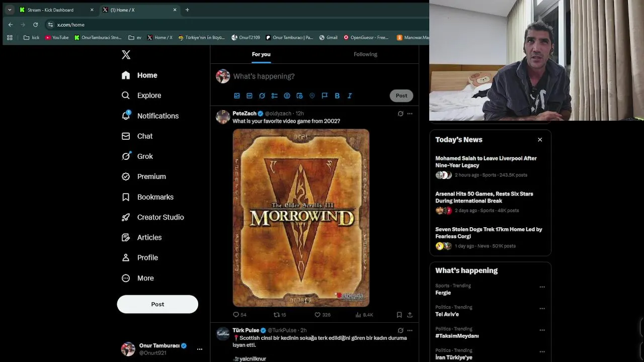Screen dimensions: 644x362
Task: Toggle bold formatting in composer
Action: tap(337, 96)
